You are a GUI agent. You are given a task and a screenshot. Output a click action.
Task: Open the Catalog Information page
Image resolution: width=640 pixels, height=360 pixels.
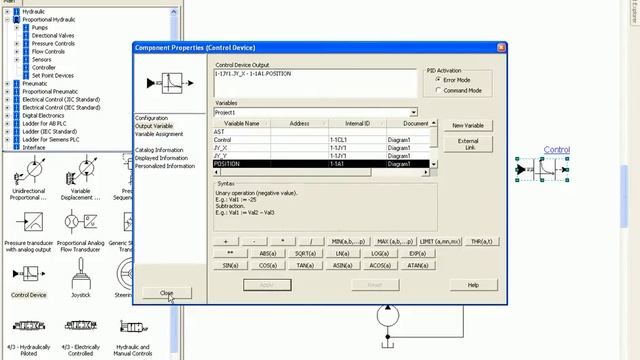point(159,150)
